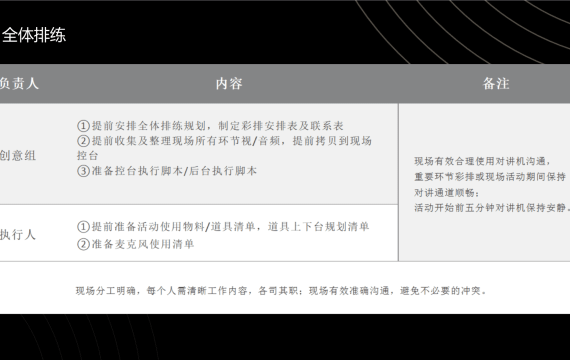Click circled number ② before 准备麦克风使用清单

pyautogui.click(x=83, y=244)
